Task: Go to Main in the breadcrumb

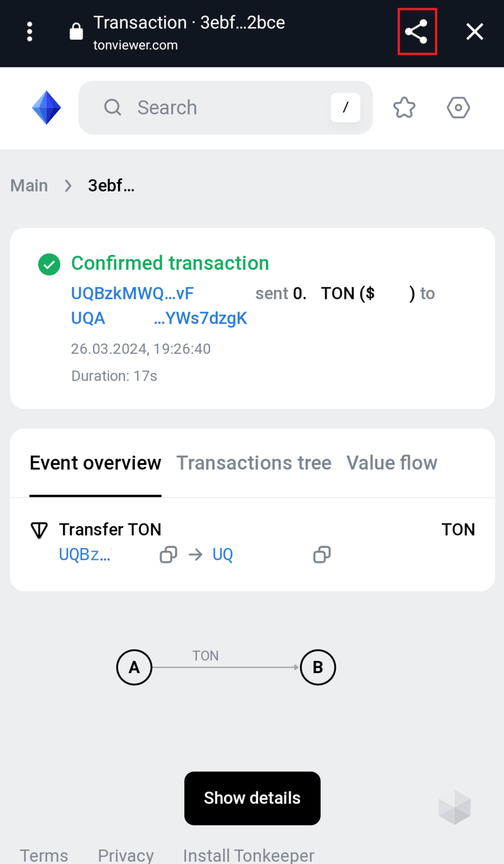Action: click(x=29, y=186)
